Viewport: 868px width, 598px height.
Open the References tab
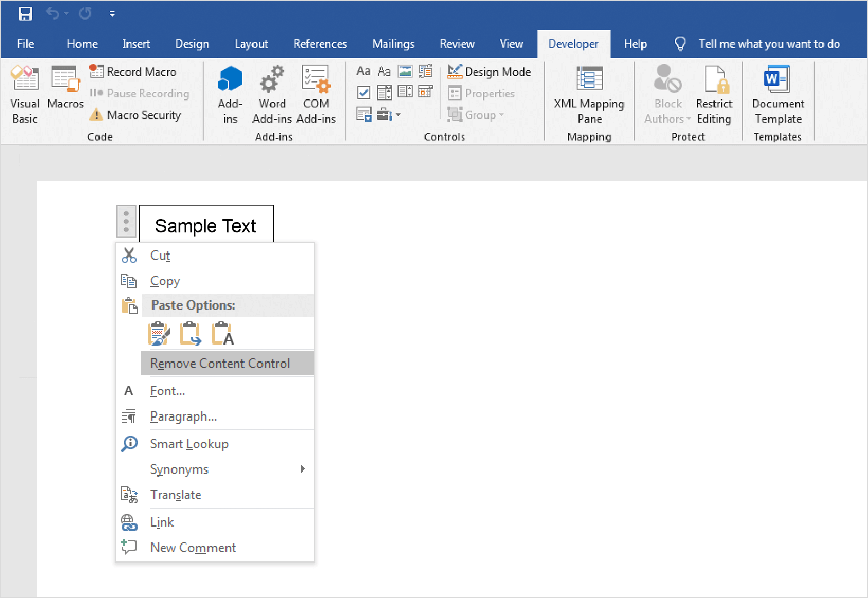(320, 44)
